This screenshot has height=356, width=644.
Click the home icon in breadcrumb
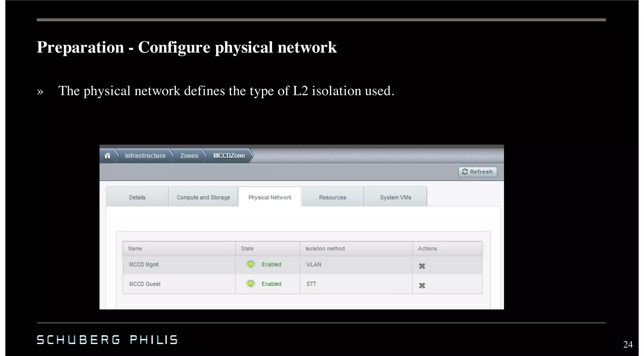(108, 156)
